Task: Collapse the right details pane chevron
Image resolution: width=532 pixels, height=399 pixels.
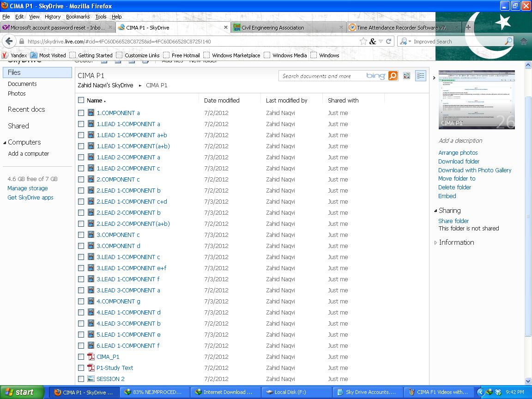Action: (x=434, y=78)
